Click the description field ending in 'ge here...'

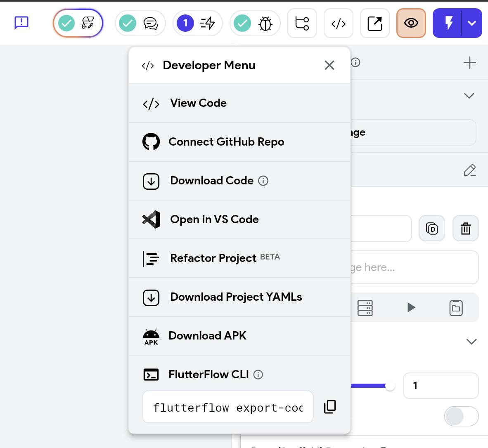point(414,267)
